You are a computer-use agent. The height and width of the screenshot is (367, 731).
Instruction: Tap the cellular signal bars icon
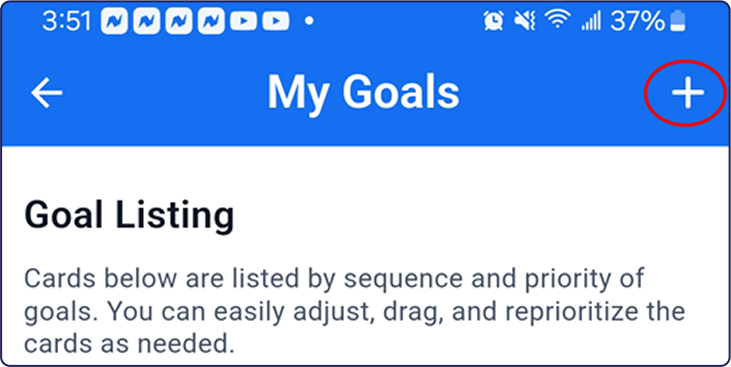591,22
